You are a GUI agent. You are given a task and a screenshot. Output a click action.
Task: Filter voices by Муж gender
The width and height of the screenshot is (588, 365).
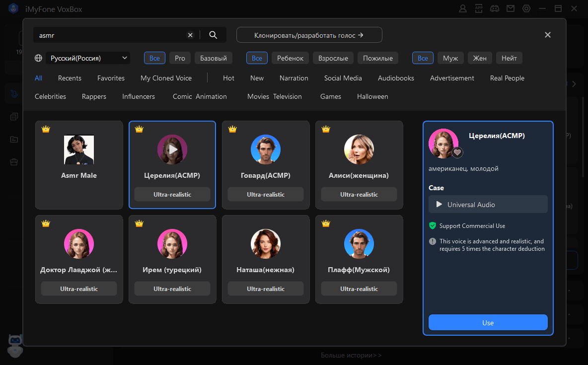450,58
